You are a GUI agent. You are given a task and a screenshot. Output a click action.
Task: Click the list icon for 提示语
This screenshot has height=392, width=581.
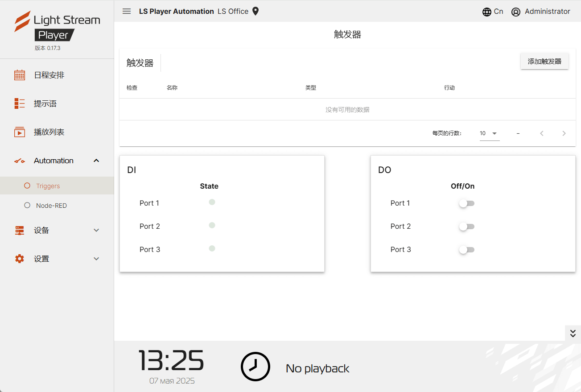(x=20, y=103)
